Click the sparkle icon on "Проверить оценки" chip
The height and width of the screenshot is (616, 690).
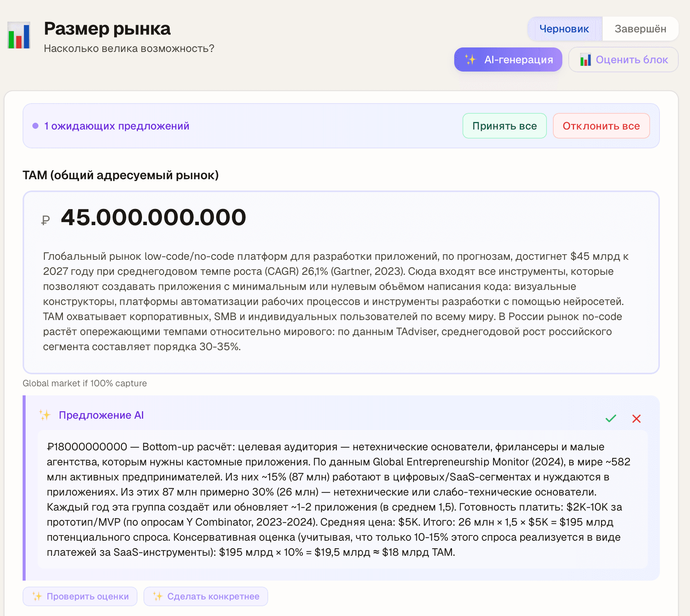pos(37,596)
